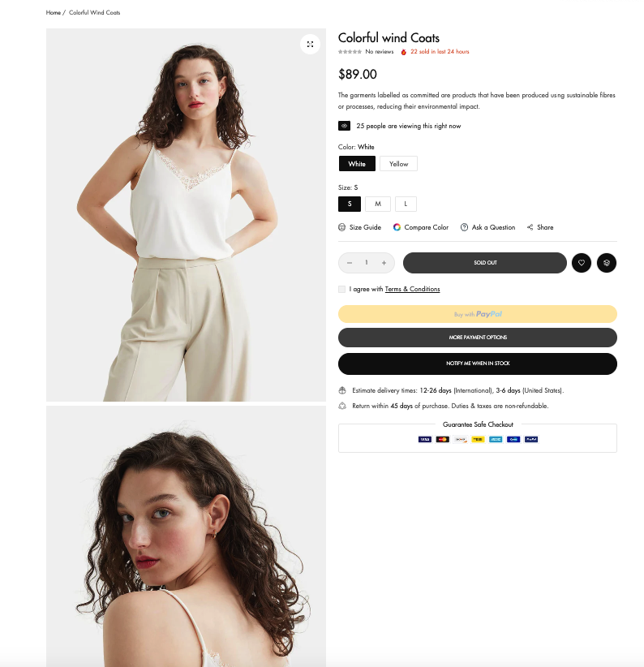Click the star rating reviews
644x667 pixels.
pos(350,51)
